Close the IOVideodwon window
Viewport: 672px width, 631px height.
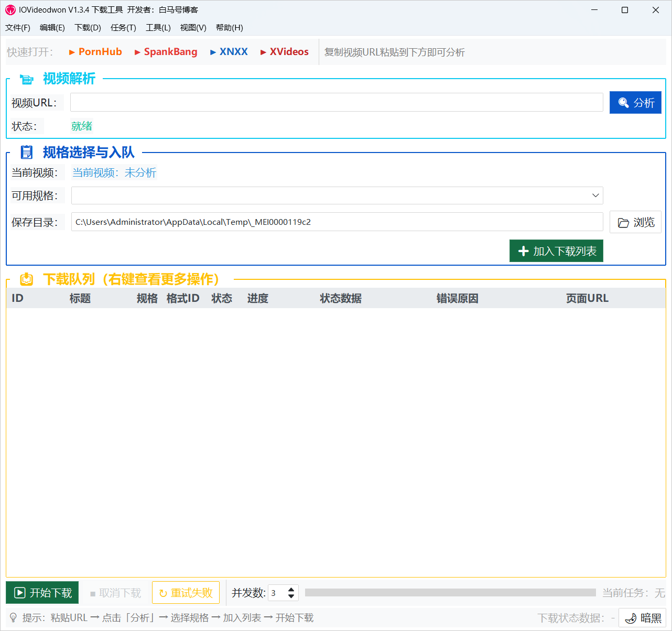[x=656, y=10]
